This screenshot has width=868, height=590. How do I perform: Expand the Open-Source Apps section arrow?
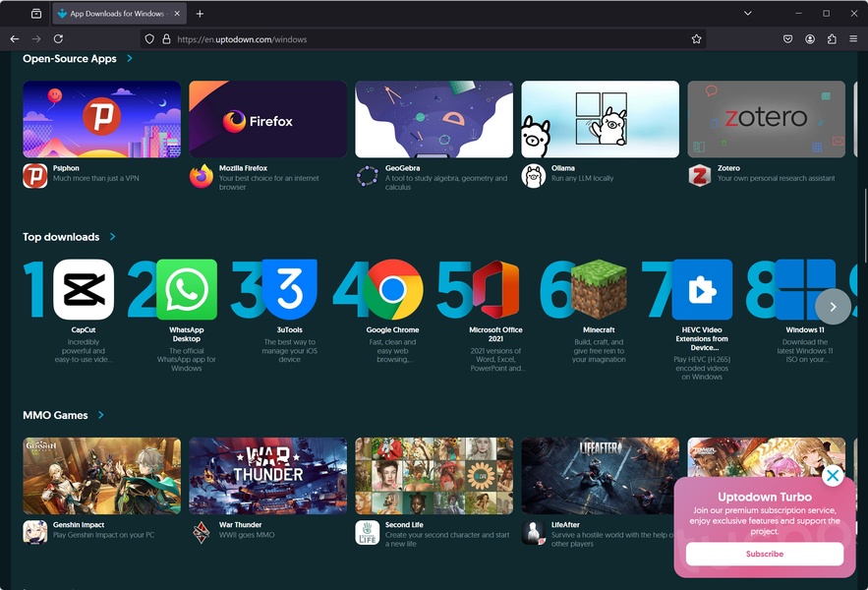tap(130, 59)
